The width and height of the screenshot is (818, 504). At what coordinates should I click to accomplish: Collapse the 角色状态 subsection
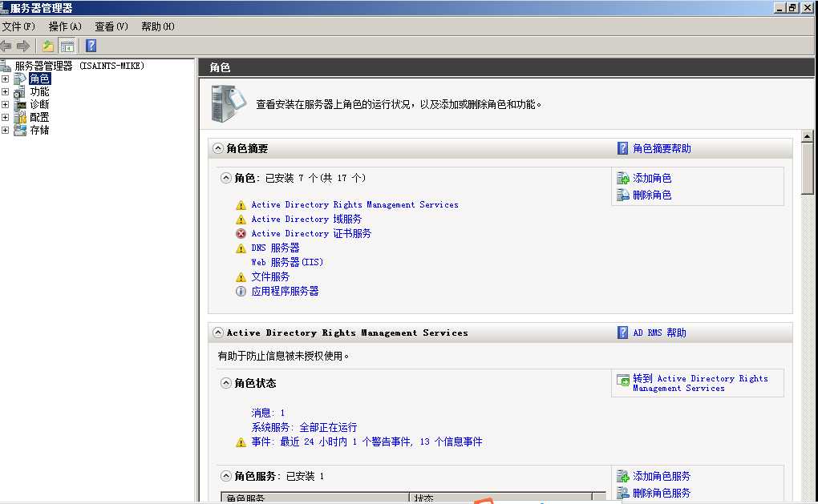[x=226, y=383]
